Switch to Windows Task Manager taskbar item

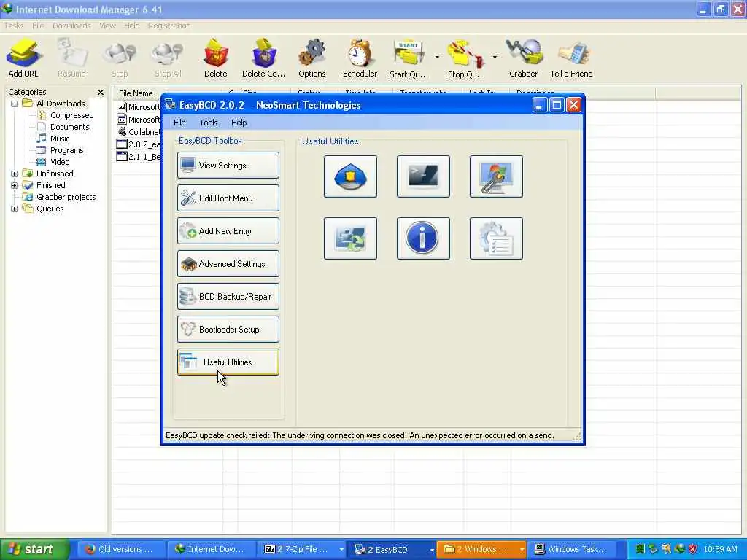pyautogui.click(x=573, y=550)
